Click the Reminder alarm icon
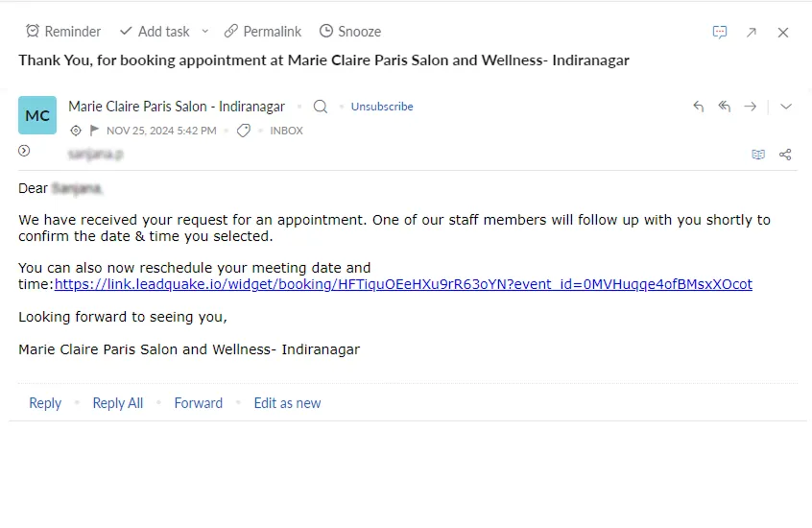812x528 pixels. [33, 31]
